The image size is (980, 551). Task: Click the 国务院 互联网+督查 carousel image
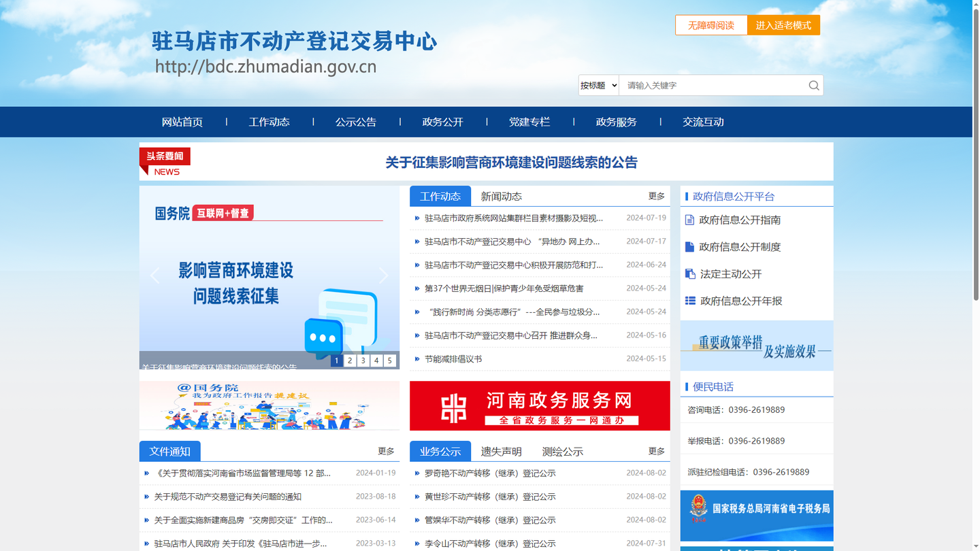(269, 278)
